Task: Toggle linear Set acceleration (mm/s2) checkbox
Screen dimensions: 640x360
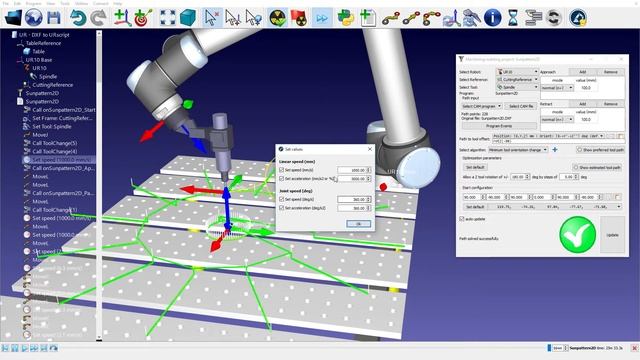Action: coord(282,179)
